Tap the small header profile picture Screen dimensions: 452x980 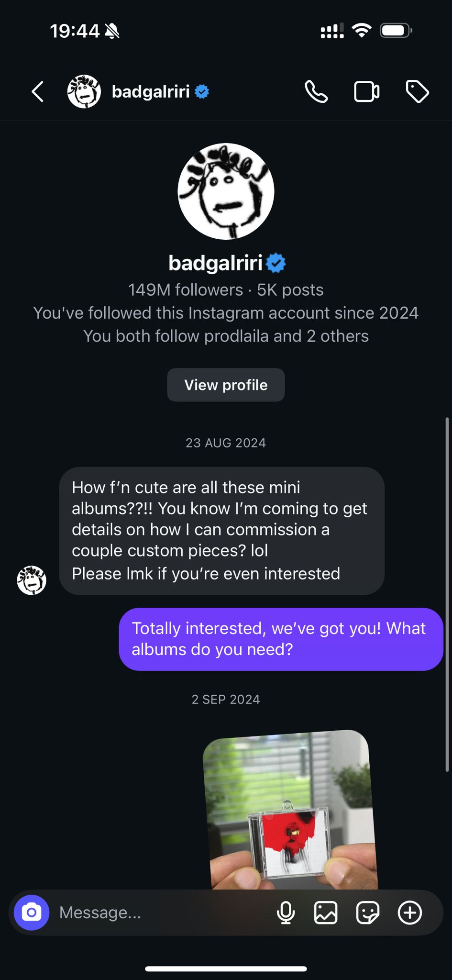coord(84,91)
